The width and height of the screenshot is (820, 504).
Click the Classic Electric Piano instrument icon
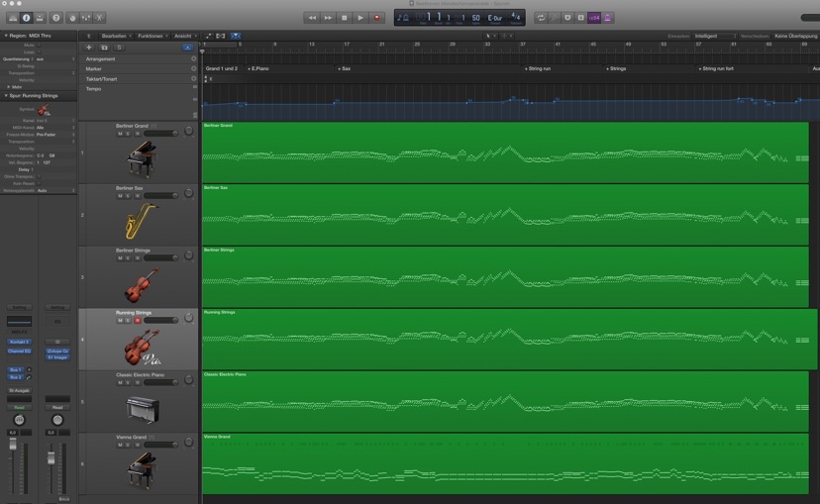tap(141, 409)
